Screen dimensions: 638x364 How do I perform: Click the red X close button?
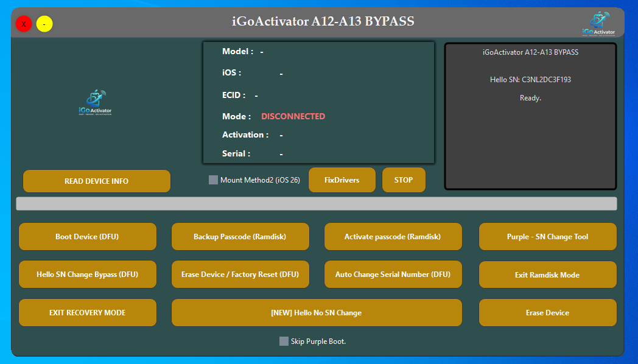(24, 24)
